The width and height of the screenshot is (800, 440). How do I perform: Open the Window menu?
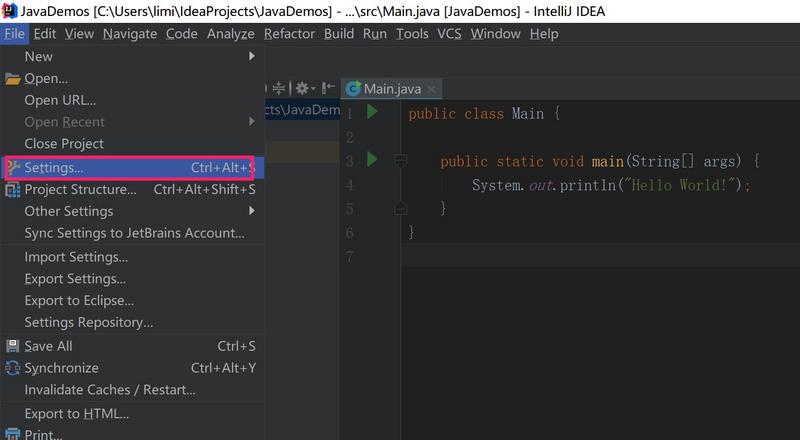point(495,34)
